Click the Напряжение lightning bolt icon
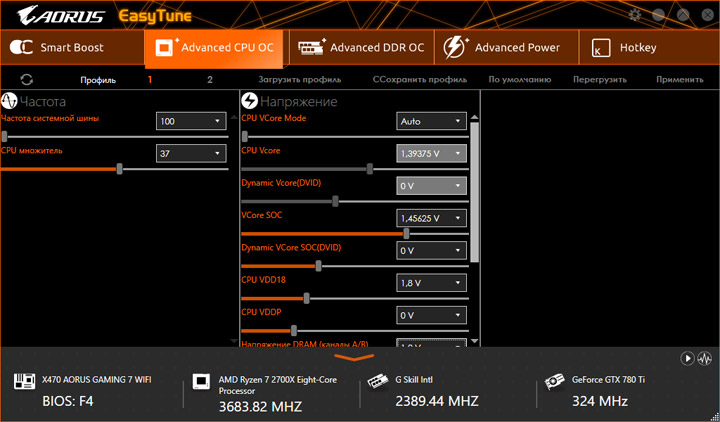Viewport: 720px width, 422px height. click(250, 101)
